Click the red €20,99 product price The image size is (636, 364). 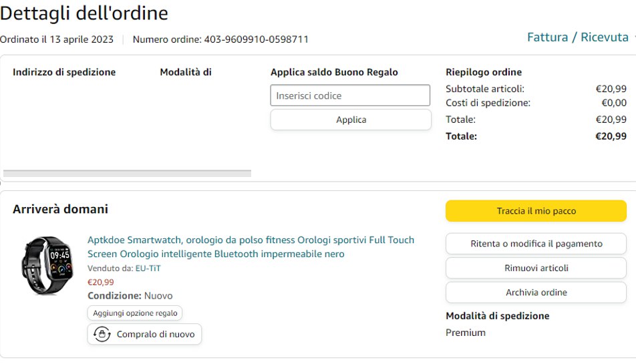coord(101,283)
